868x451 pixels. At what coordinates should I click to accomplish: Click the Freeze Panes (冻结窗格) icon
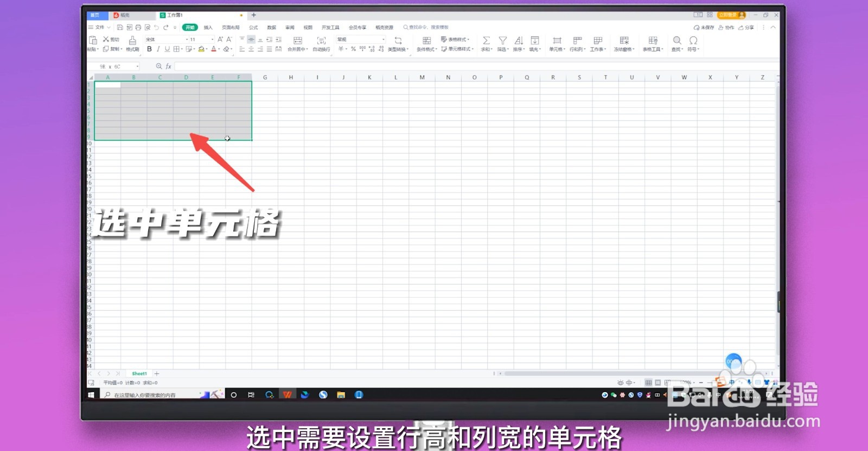click(624, 40)
